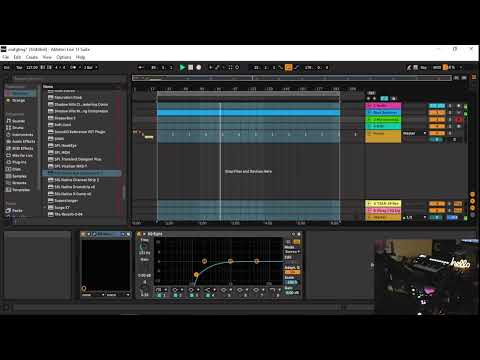Open the Options menu
The height and width of the screenshot is (360, 480).
pyautogui.click(x=64, y=57)
